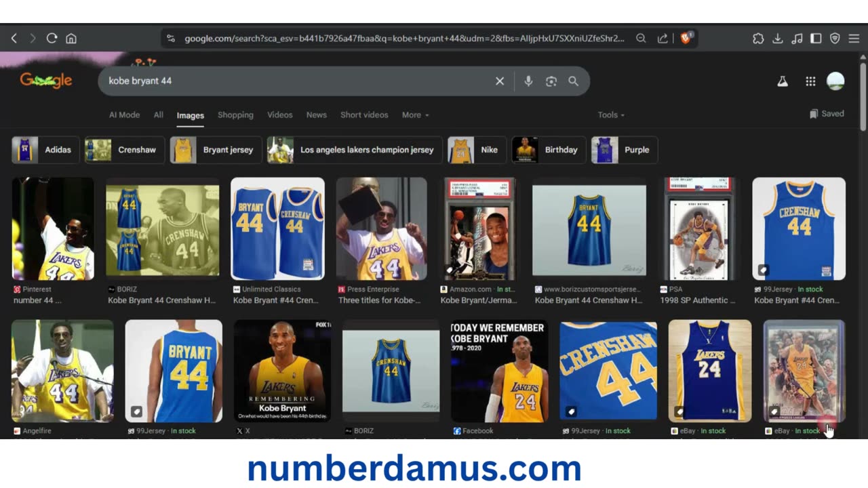
Task: Click the browser address bar URL
Action: tap(404, 39)
